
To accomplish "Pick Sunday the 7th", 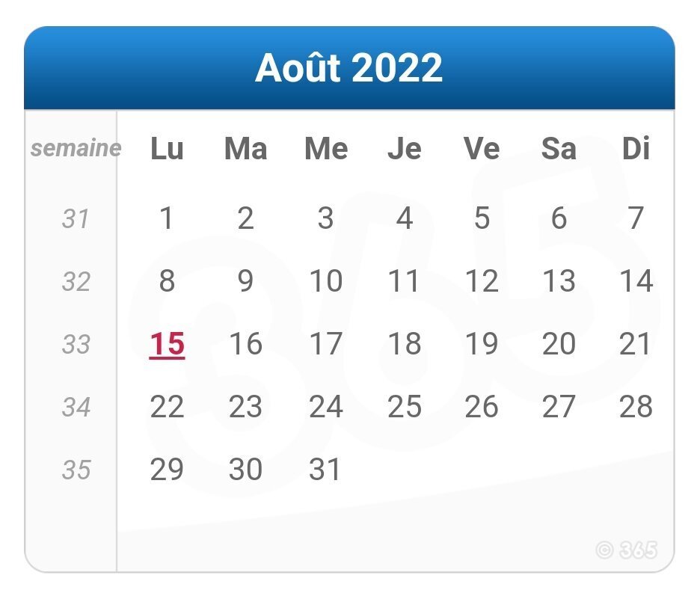I will (x=636, y=218).
